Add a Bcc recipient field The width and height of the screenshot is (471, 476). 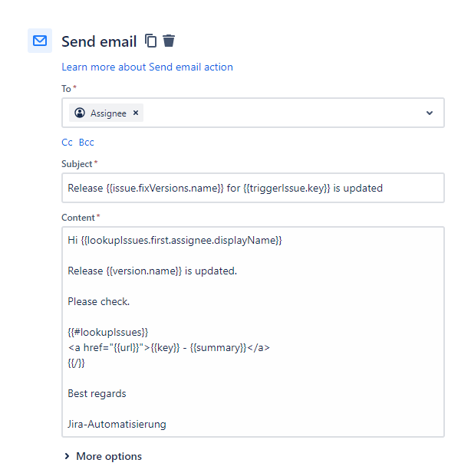click(87, 142)
